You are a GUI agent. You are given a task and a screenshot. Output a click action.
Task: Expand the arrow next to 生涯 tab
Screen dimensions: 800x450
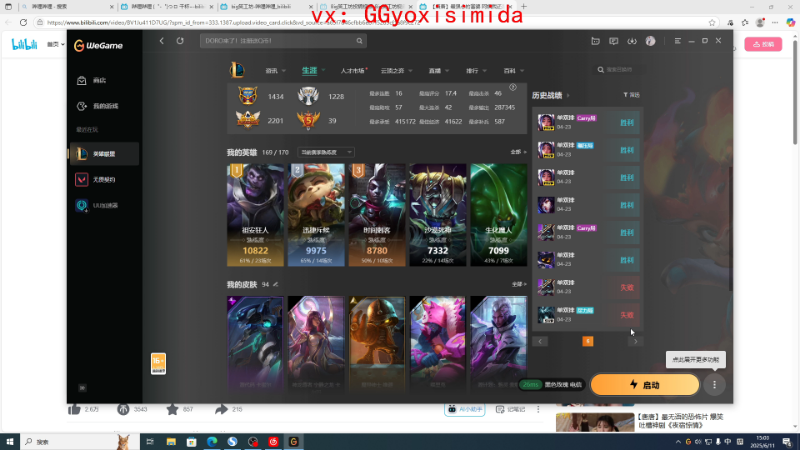tap(323, 70)
